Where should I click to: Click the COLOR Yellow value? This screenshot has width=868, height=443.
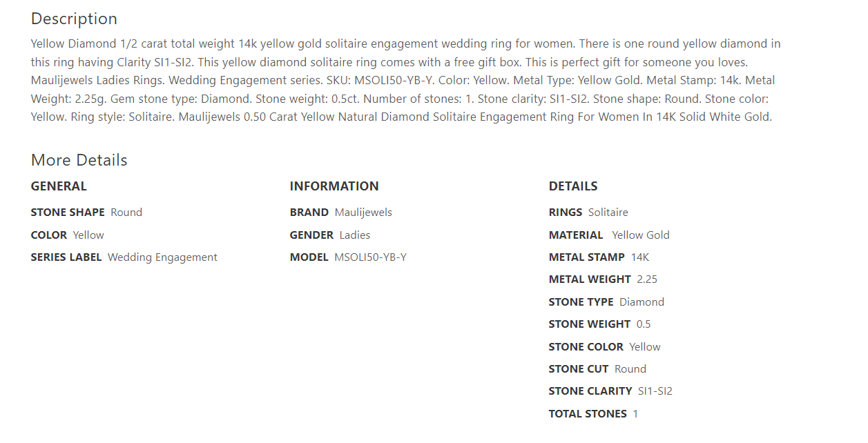click(x=88, y=235)
